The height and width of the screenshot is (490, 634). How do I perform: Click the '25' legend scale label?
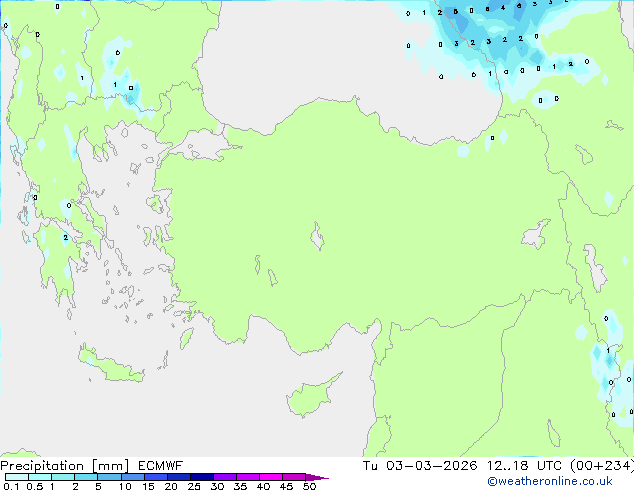pos(194,486)
